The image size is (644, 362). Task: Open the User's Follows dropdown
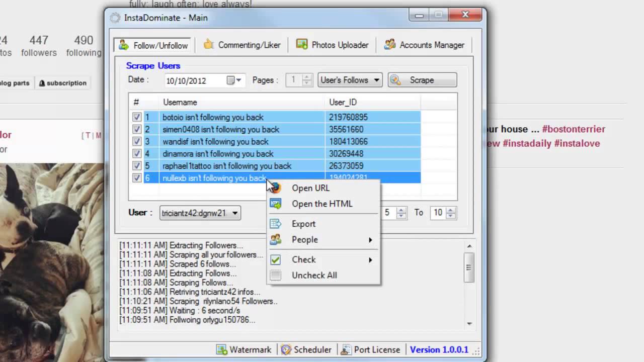[x=350, y=80]
